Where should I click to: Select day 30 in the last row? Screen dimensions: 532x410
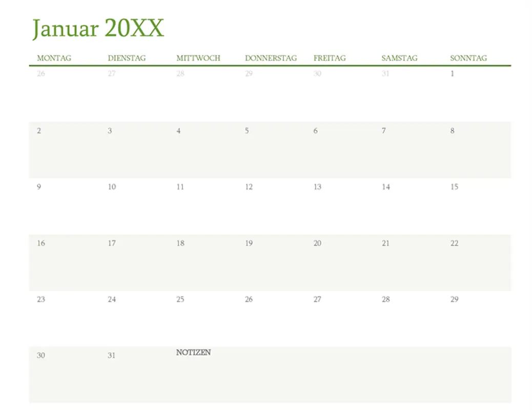[41, 355]
